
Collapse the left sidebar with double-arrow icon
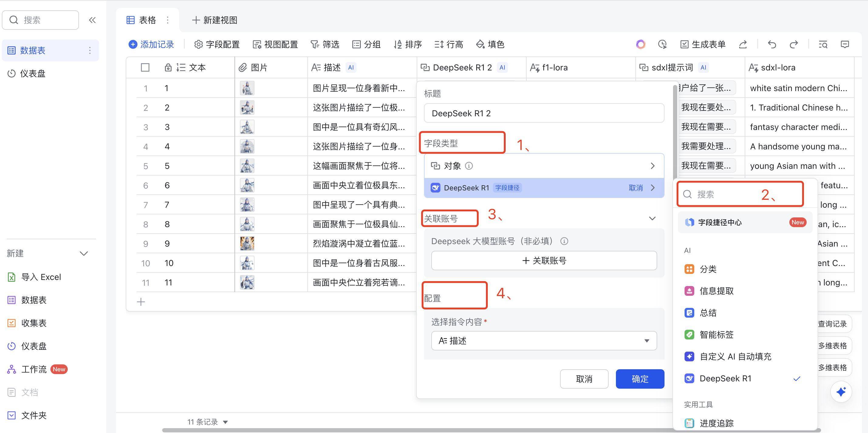click(x=92, y=20)
